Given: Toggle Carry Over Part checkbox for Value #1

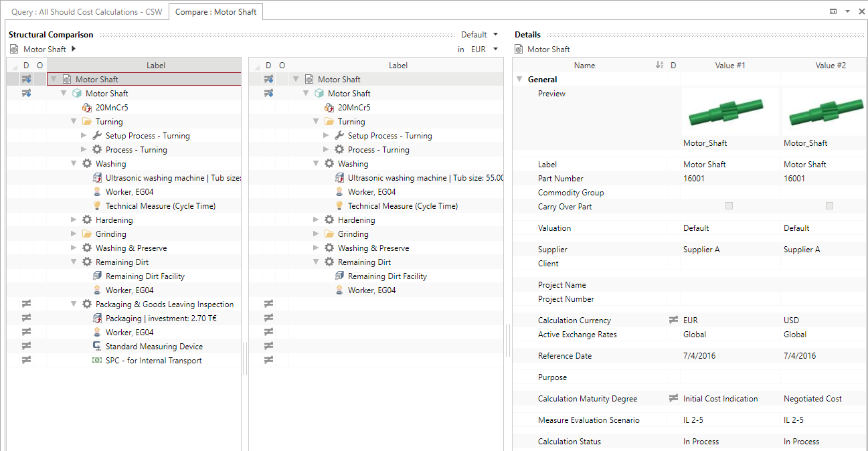Looking at the screenshot, I should coord(729,206).
